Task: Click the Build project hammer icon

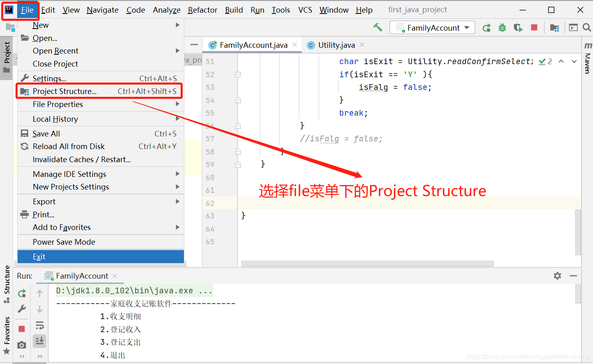Action: [x=378, y=27]
